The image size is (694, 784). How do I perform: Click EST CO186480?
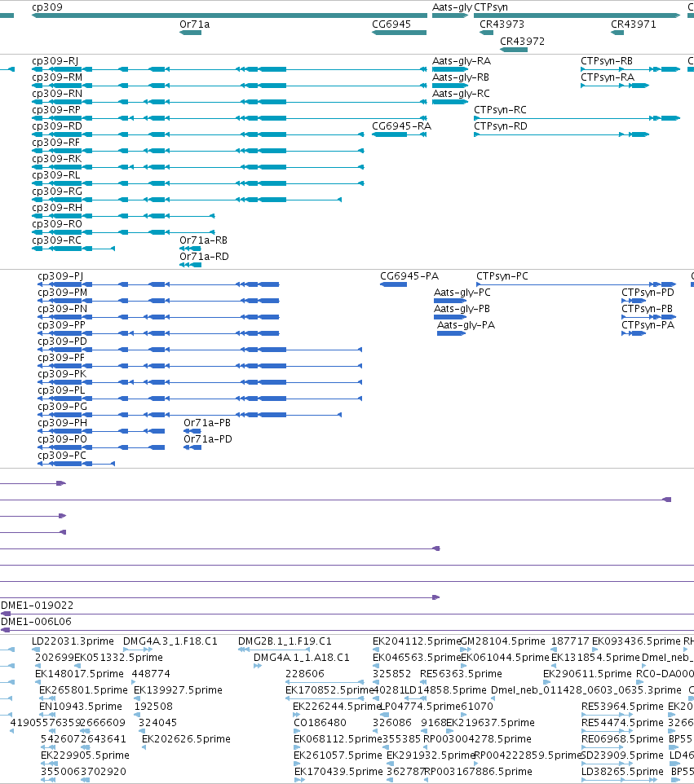tap(320, 723)
